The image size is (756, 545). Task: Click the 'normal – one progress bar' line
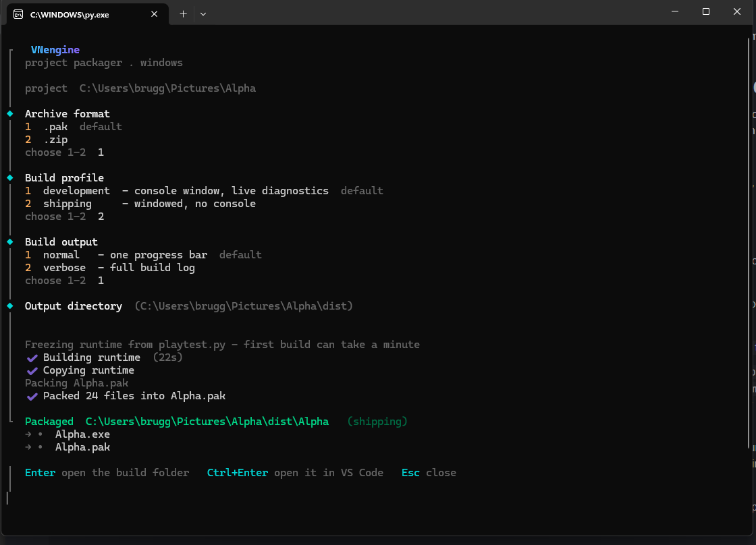coord(143,255)
